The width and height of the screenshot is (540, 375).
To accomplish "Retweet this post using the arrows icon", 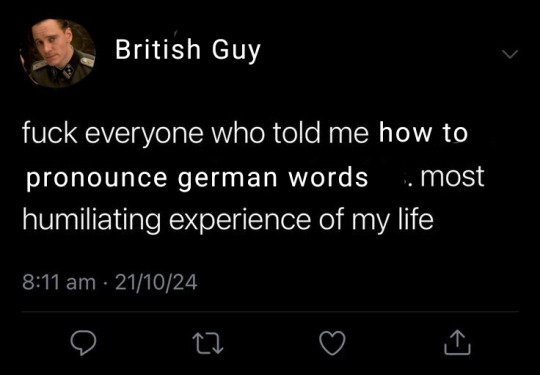I will (208, 343).
